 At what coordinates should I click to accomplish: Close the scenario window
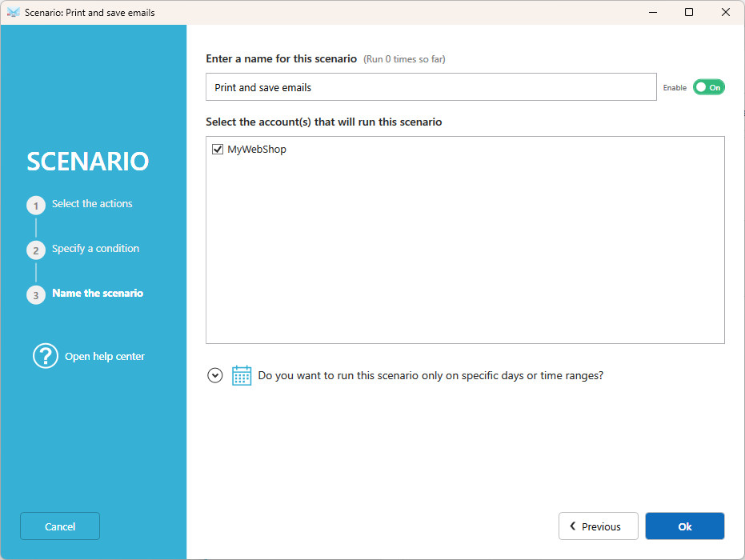[x=726, y=12]
